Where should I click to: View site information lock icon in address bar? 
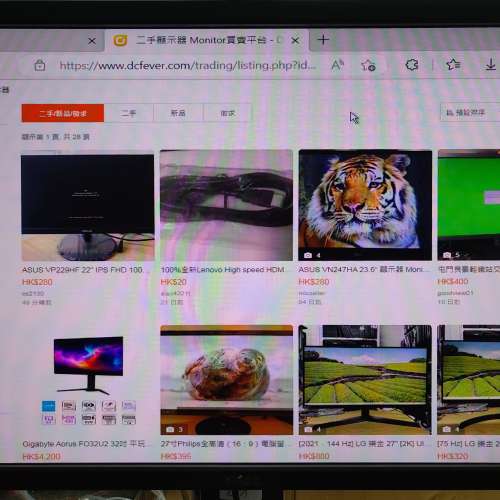point(40,65)
